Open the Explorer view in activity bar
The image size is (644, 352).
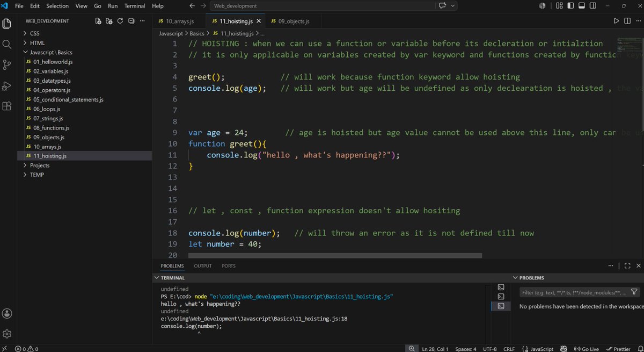[x=7, y=24]
